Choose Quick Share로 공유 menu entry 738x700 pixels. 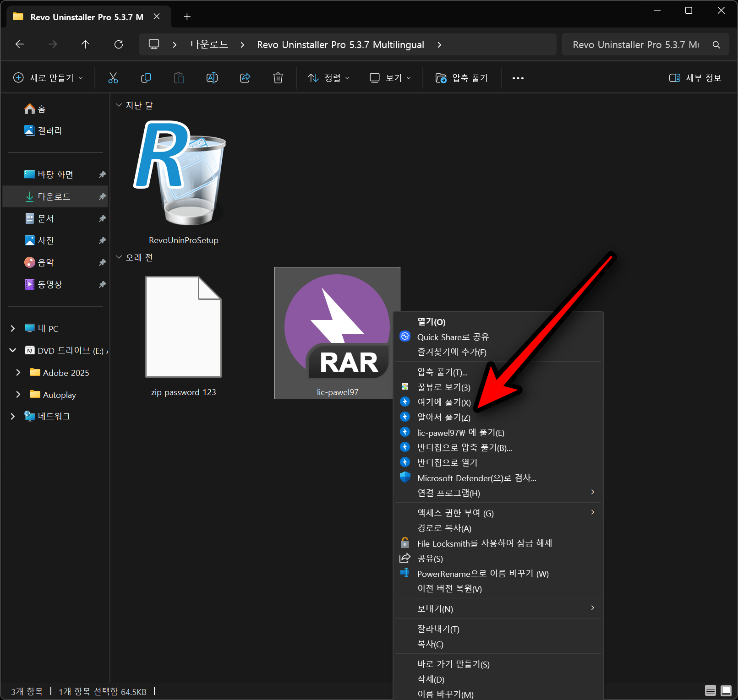(x=498, y=337)
